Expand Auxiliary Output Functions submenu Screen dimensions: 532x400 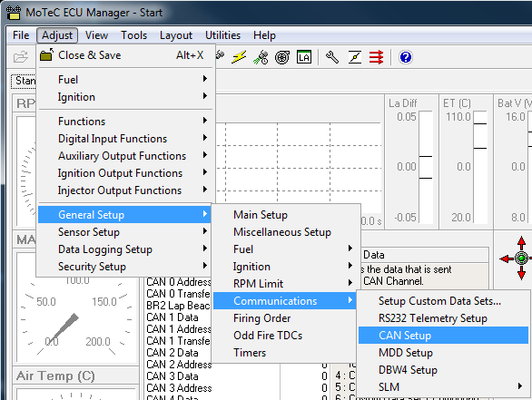(125, 156)
